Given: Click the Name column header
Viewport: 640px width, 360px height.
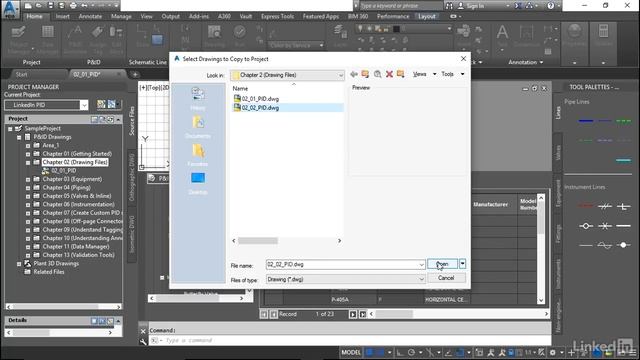Looking at the screenshot, I should pyautogui.click(x=240, y=89).
